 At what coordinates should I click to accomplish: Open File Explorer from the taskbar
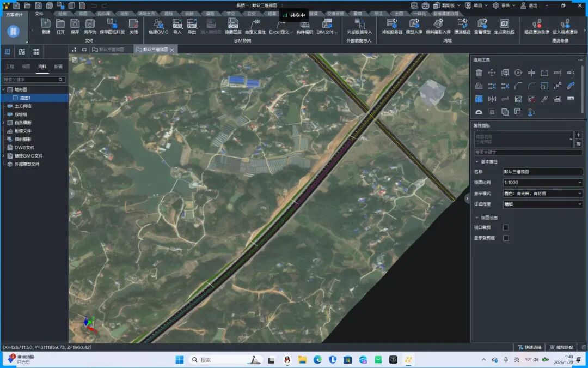(x=302, y=359)
